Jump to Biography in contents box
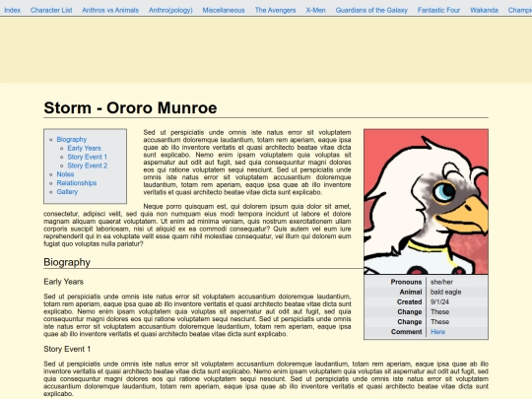Screen dimensions: 532x399 (72, 140)
